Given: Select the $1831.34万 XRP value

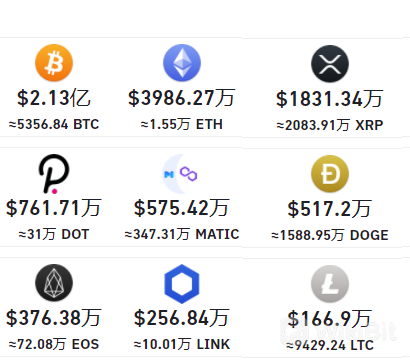Looking at the screenshot, I should click(330, 99).
